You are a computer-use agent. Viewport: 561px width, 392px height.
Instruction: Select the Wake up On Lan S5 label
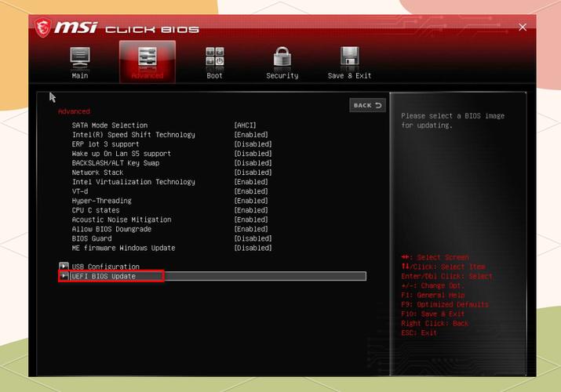tap(122, 154)
